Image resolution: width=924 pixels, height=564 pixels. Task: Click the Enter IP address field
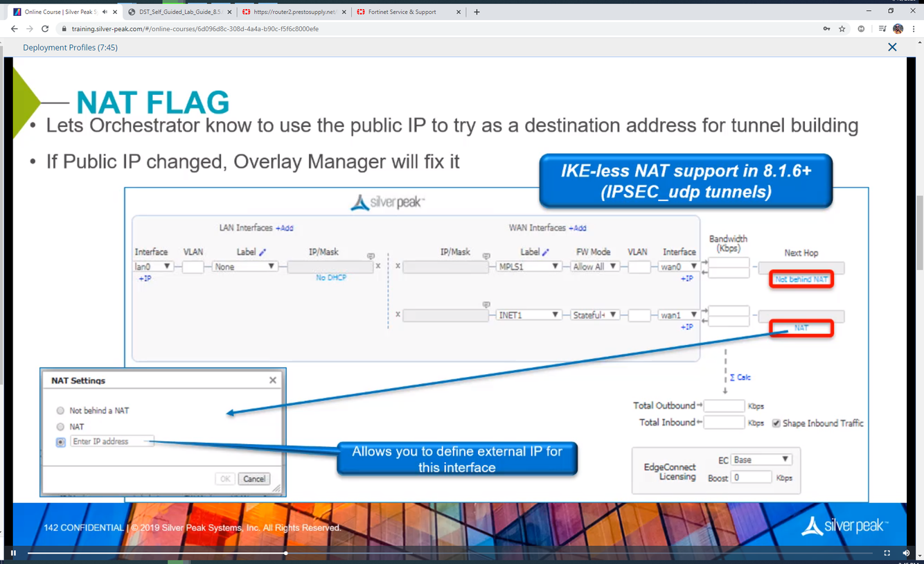point(112,441)
